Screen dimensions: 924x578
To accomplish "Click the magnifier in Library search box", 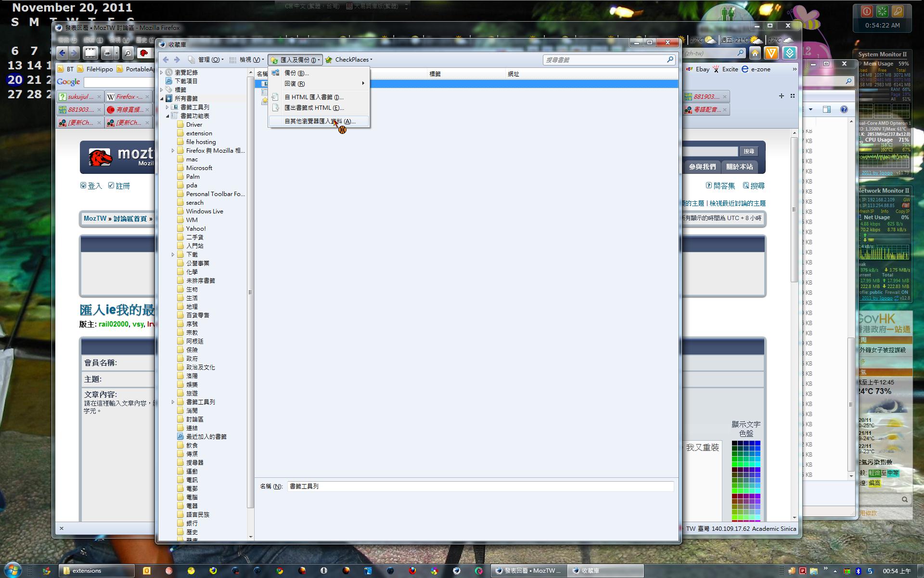I will (670, 60).
